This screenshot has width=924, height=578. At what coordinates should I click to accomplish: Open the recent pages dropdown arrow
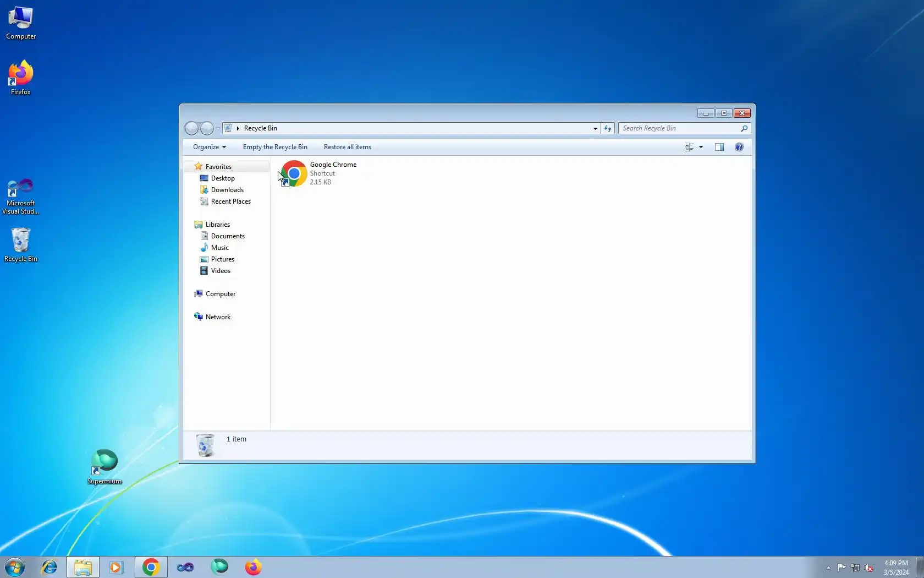pyautogui.click(x=218, y=128)
